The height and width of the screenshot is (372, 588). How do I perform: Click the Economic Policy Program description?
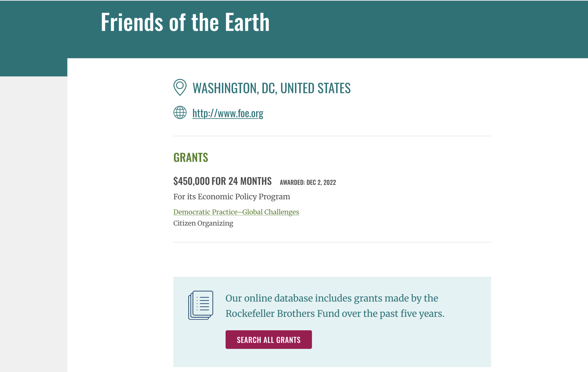pyautogui.click(x=232, y=197)
